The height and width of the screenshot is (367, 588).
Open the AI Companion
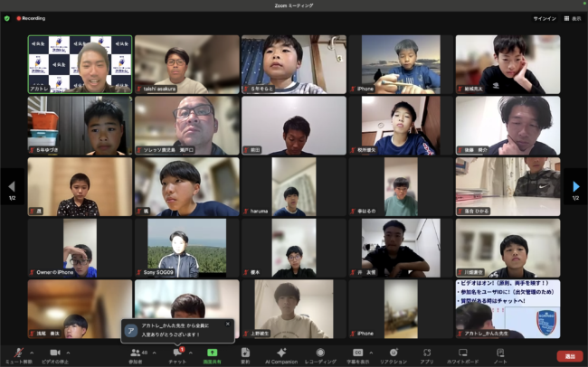281,352
